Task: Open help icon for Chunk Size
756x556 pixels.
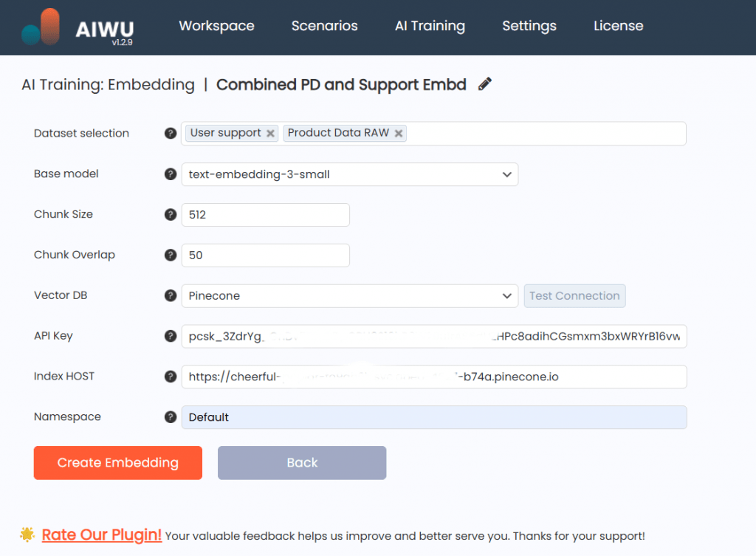Action: click(x=171, y=215)
